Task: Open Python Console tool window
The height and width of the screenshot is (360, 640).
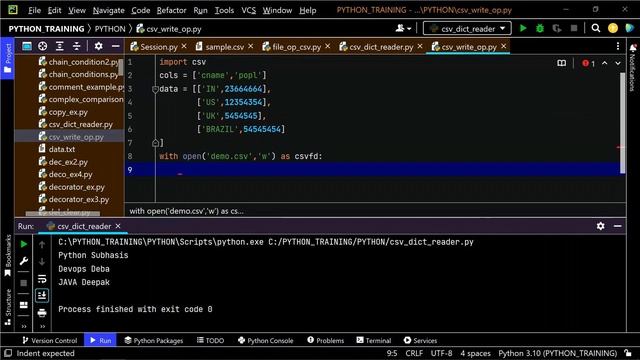Action: [x=265, y=340]
